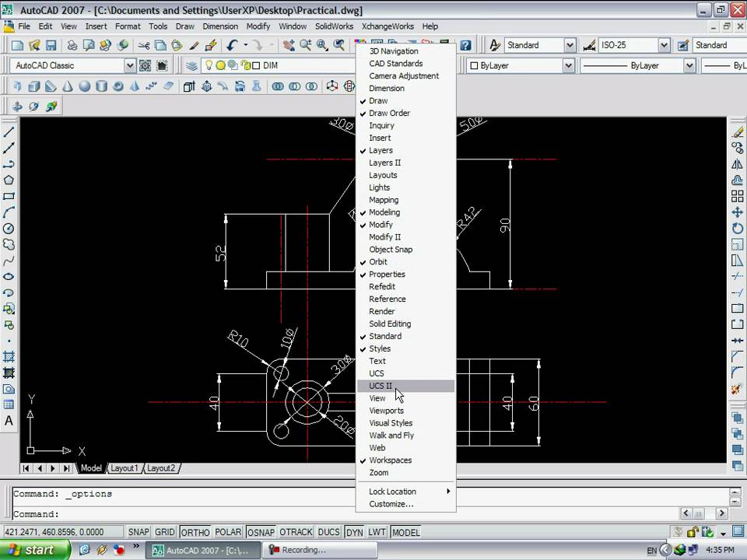747x560 pixels.
Task: Select the Line draw tool
Action: click(9, 132)
